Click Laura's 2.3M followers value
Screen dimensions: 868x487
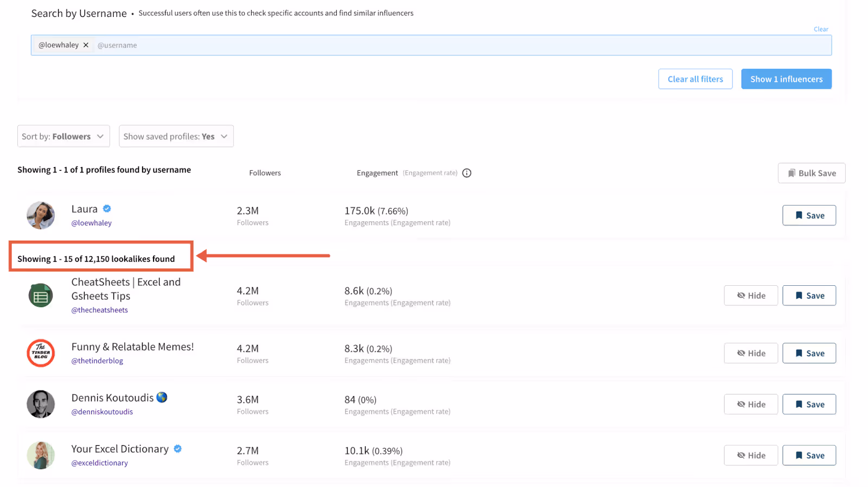point(247,210)
